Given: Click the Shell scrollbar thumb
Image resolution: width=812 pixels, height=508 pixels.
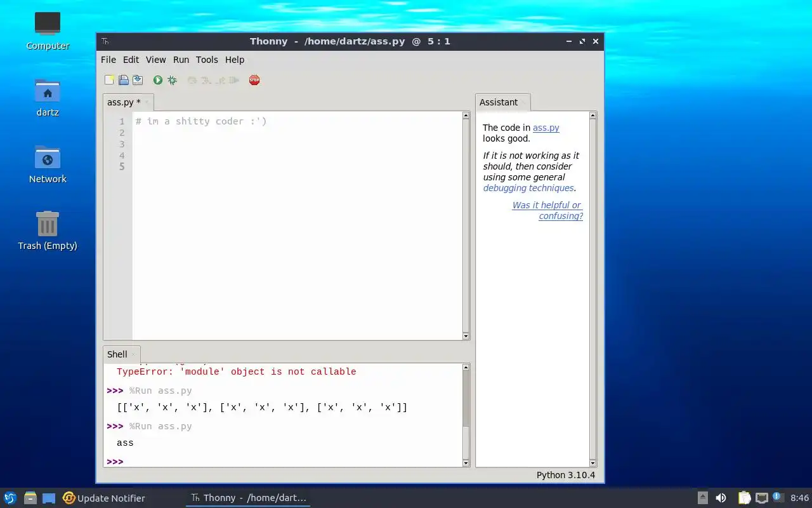Looking at the screenshot, I should [466, 441].
